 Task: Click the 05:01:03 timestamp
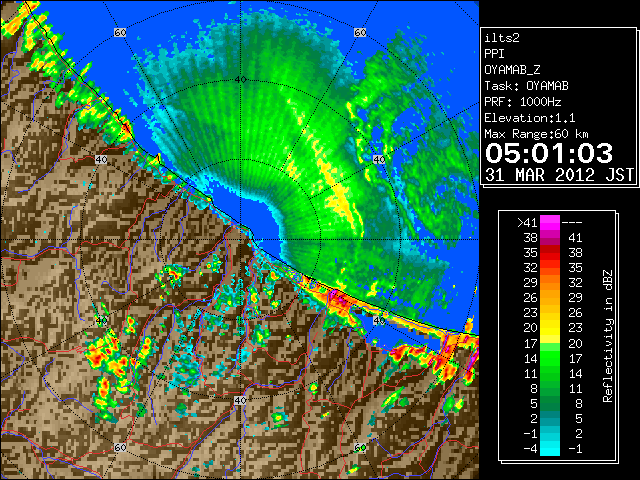(x=549, y=153)
